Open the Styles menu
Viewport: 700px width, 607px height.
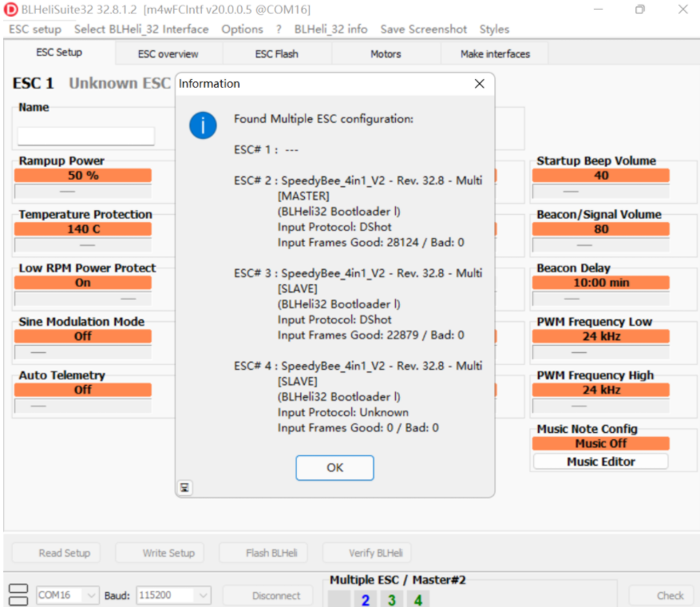[494, 30]
